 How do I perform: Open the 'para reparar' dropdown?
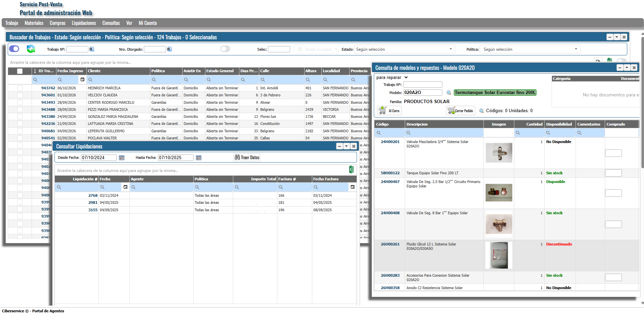click(x=392, y=78)
